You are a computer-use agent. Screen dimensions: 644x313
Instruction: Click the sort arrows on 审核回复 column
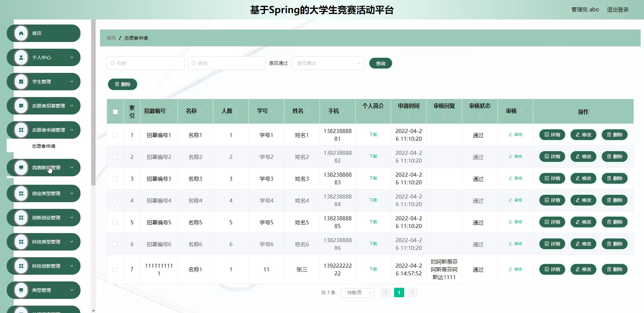tap(444, 115)
